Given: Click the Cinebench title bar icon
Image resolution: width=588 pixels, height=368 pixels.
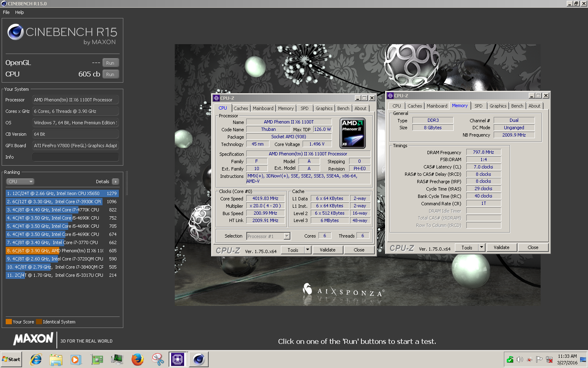Looking at the screenshot, I should click(4, 4).
